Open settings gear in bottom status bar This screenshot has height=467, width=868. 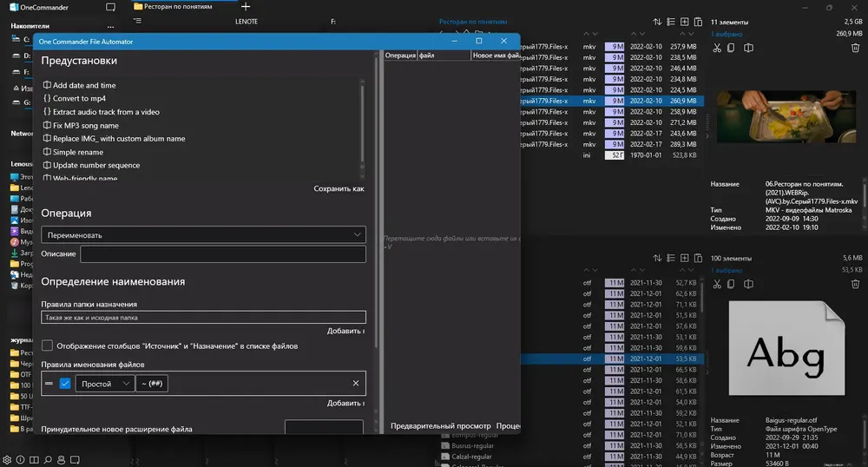pyautogui.click(x=7, y=460)
